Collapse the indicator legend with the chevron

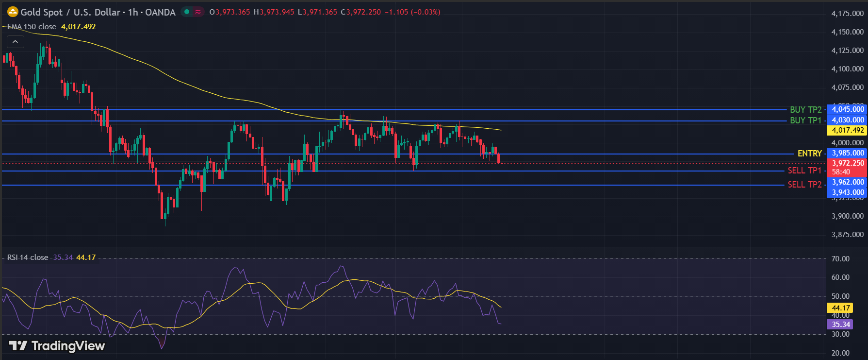15,42
